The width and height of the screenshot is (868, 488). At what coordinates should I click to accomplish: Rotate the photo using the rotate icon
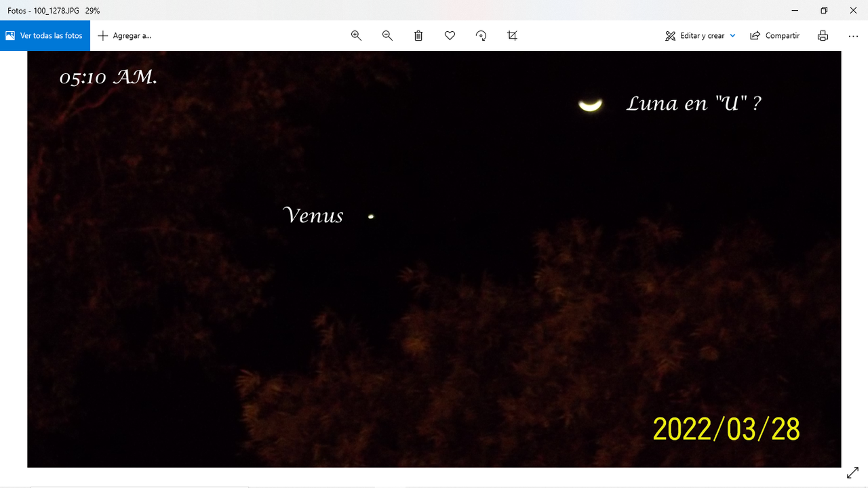481,36
